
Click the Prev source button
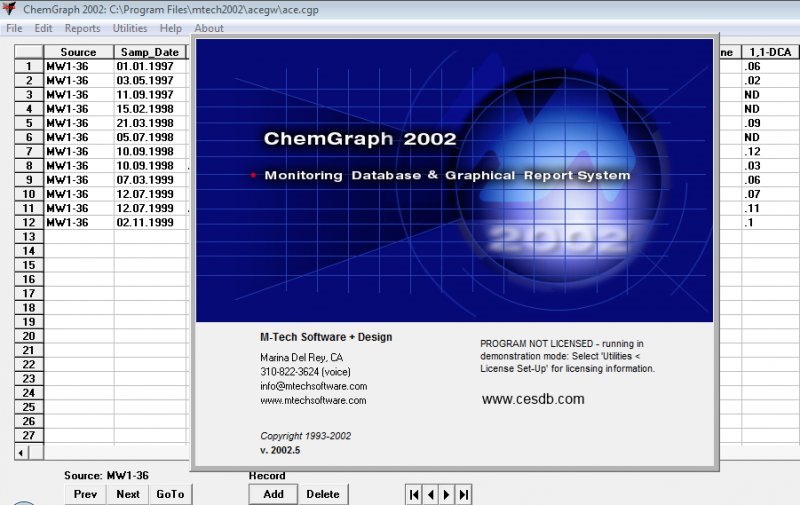pyautogui.click(x=85, y=494)
